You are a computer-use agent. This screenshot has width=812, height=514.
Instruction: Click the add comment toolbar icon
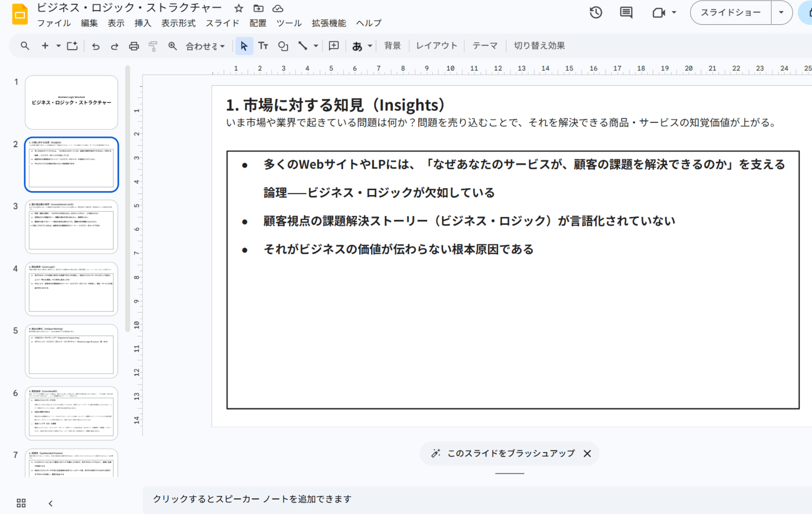click(x=333, y=46)
